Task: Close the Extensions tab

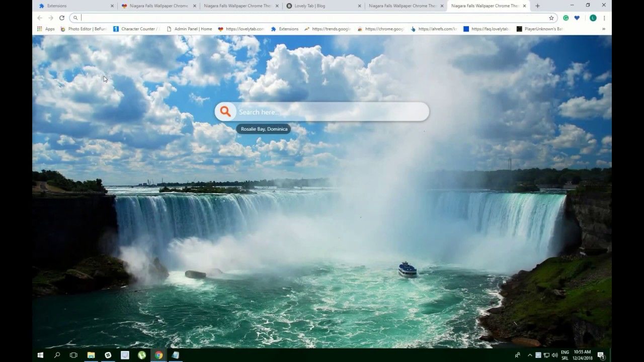Action: point(112,6)
